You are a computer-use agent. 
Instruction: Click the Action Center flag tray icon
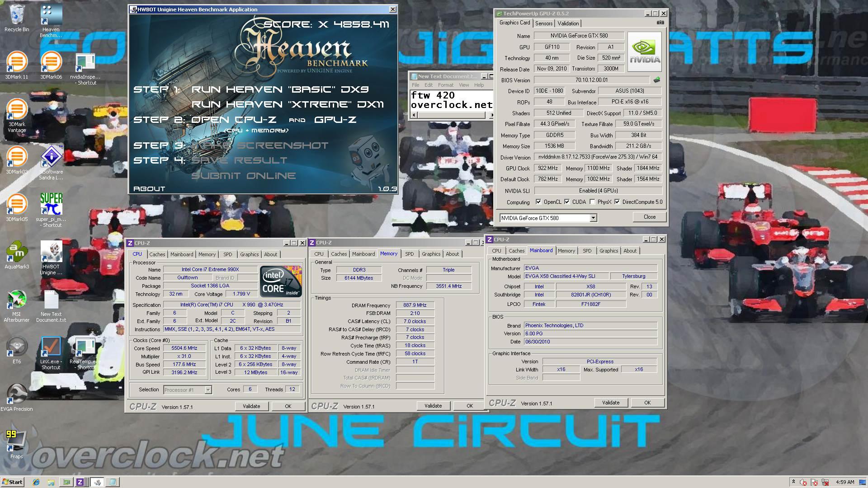click(815, 482)
